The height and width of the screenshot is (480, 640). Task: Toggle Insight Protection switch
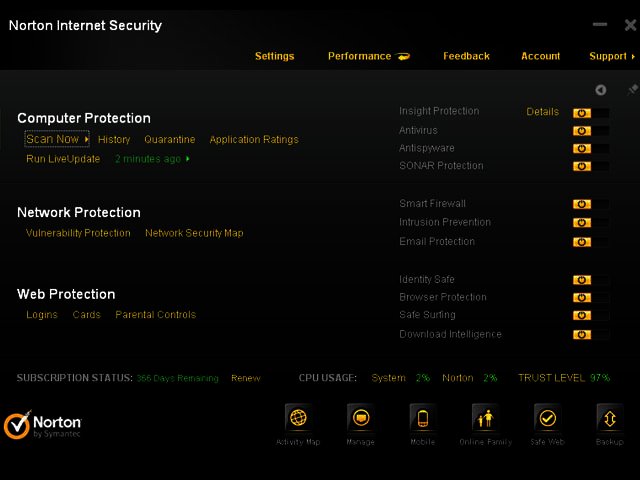point(591,113)
